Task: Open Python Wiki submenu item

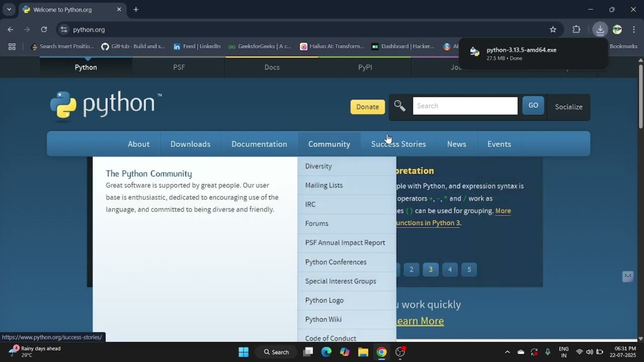Action: tap(347, 319)
